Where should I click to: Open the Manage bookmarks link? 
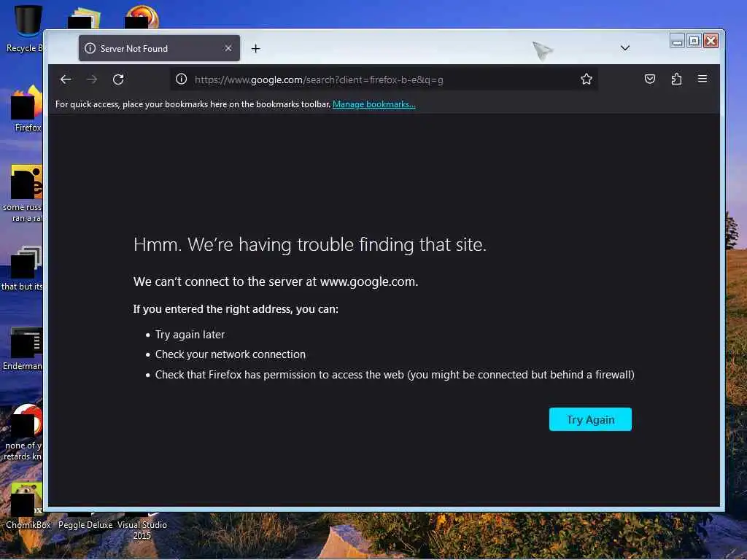click(374, 104)
